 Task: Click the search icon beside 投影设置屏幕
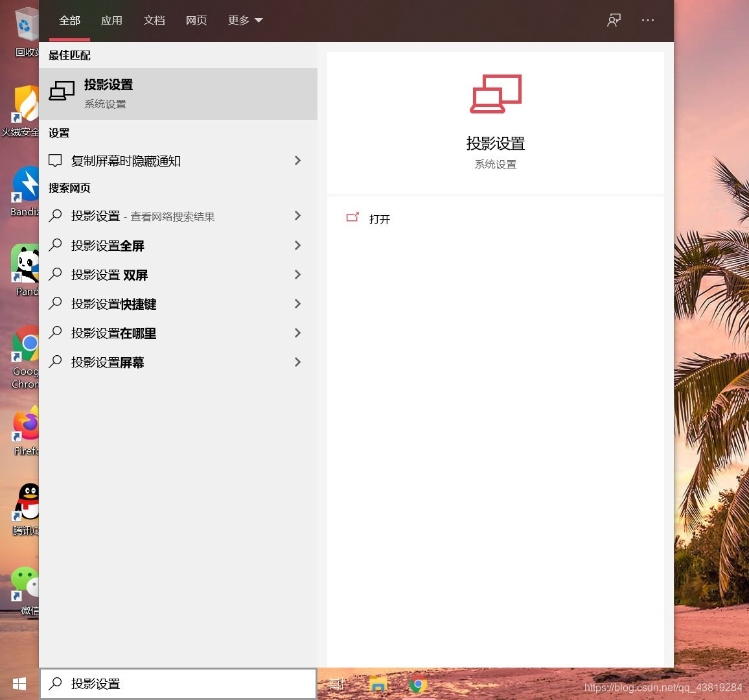[x=56, y=362]
